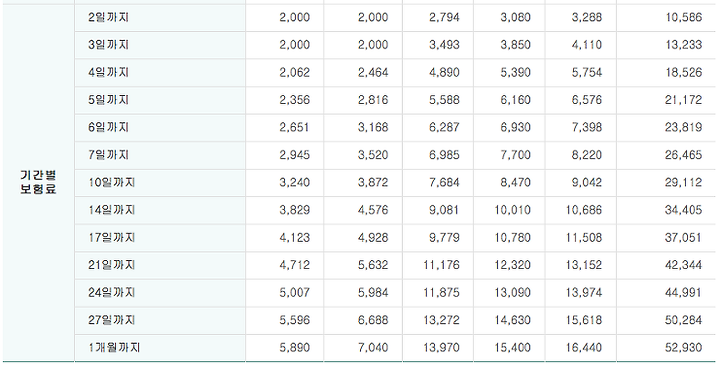This screenshot has width=720, height=365.
Task: Click the 52,930 premium value
Action: (684, 348)
